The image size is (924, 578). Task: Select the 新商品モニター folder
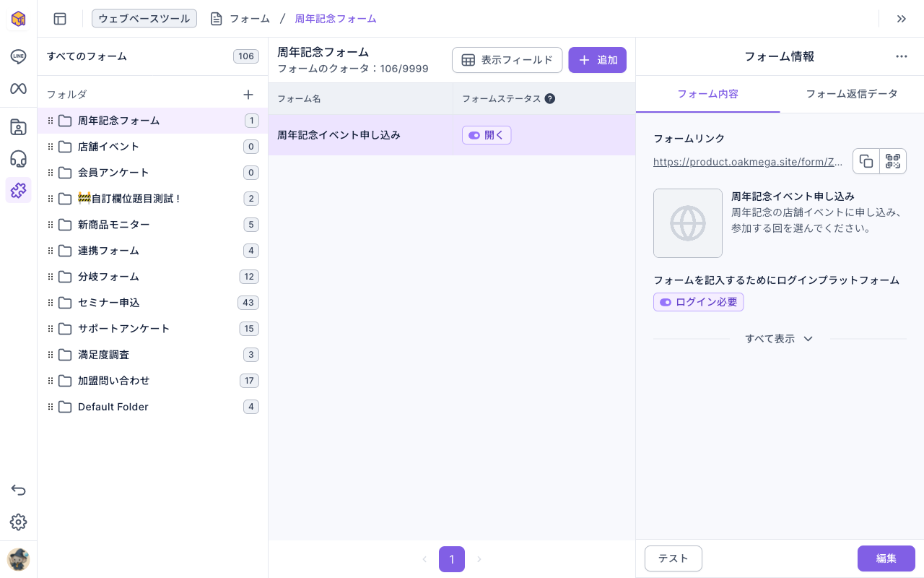[x=152, y=225]
